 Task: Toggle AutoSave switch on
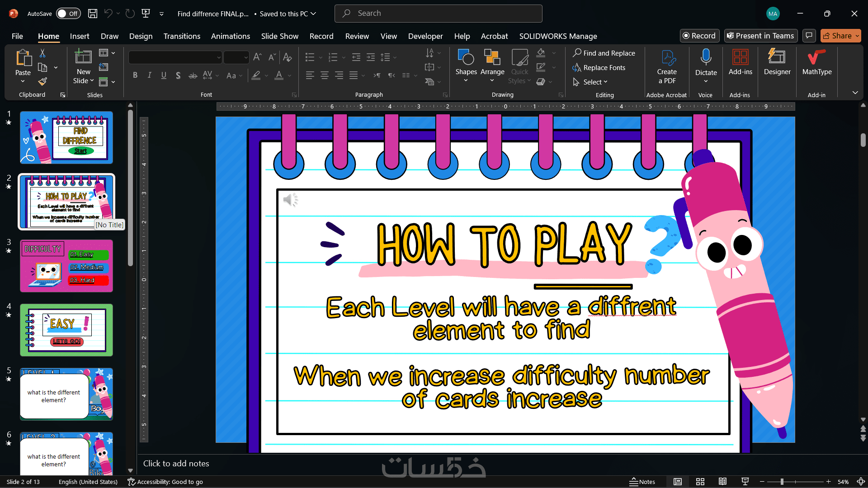(x=68, y=14)
